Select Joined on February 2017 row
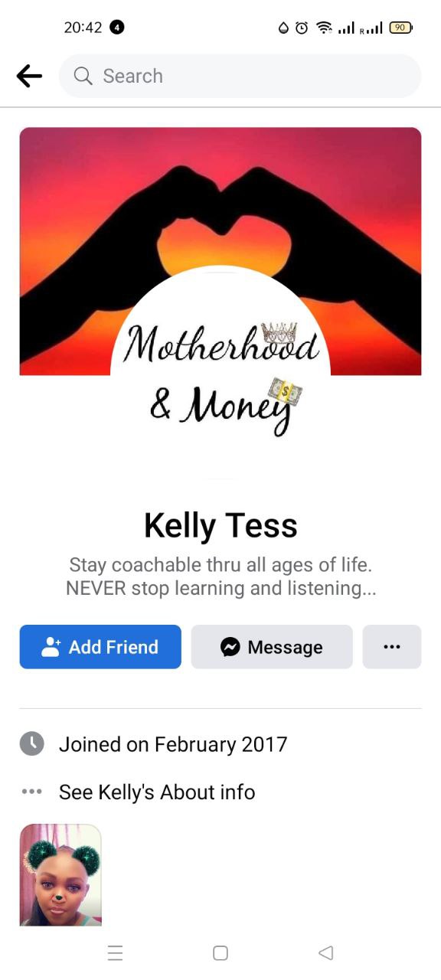This screenshot has height=980, width=441. 220,744
